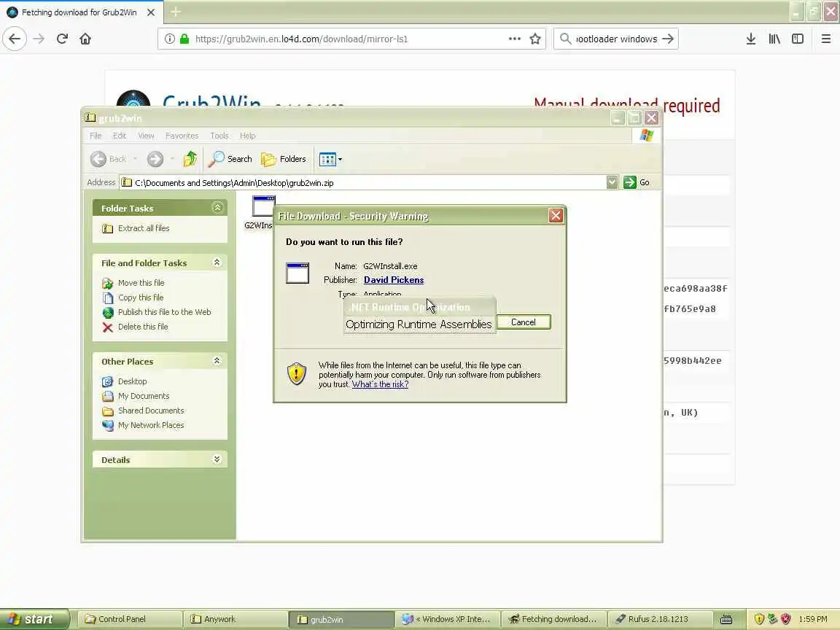Click Extract all files

[x=143, y=228]
